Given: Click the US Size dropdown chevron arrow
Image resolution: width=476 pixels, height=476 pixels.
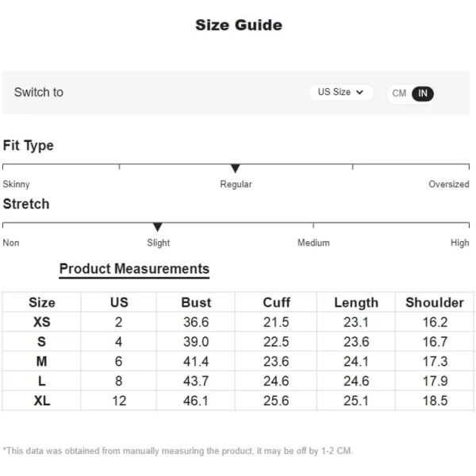Looking at the screenshot, I should tap(359, 92).
